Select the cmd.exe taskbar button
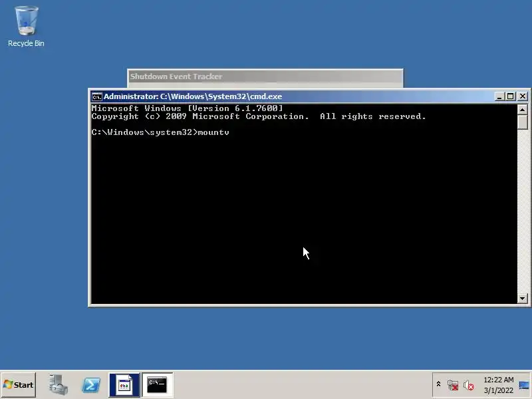Screen dimensions: 532x399 [158, 385]
